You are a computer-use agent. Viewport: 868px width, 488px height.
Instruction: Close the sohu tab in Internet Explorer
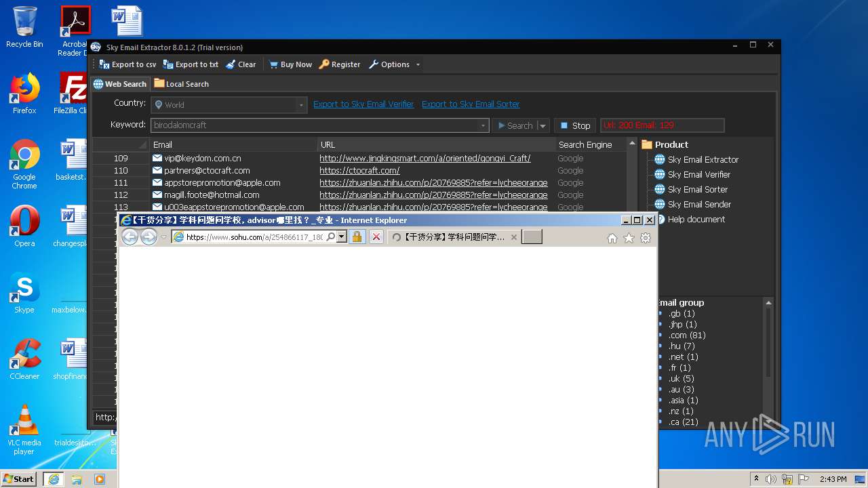(x=513, y=237)
